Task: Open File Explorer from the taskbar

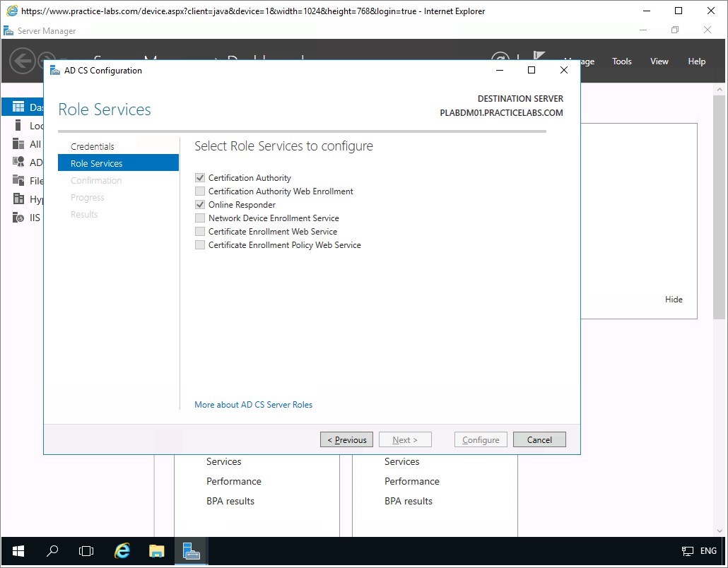Action: 156,551
